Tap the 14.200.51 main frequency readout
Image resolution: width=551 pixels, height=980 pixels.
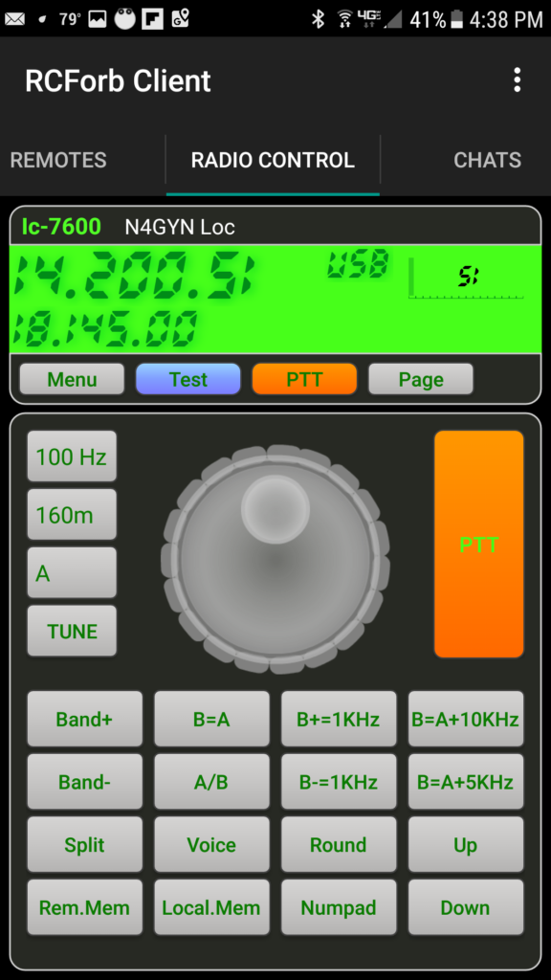[133, 277]
